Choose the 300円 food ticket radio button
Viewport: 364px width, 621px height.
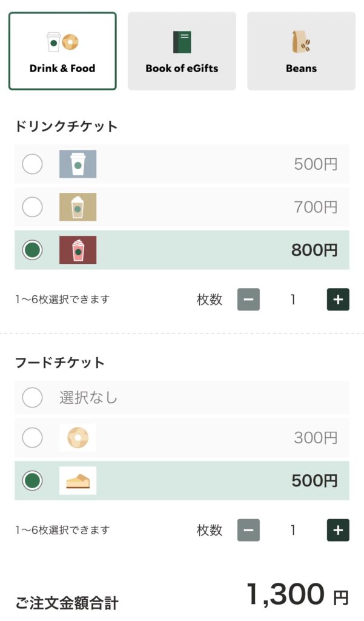[32, 437]
